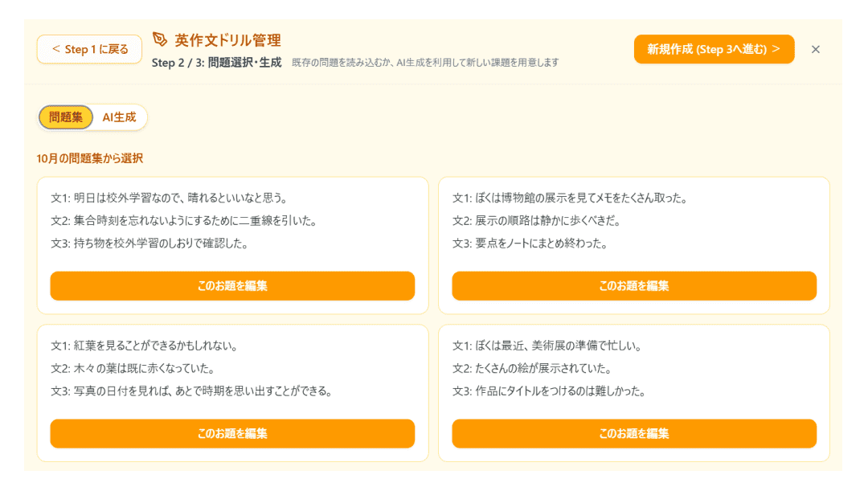Return to Step 1 using the back button

pyautogui.click(x=88, y=48)
